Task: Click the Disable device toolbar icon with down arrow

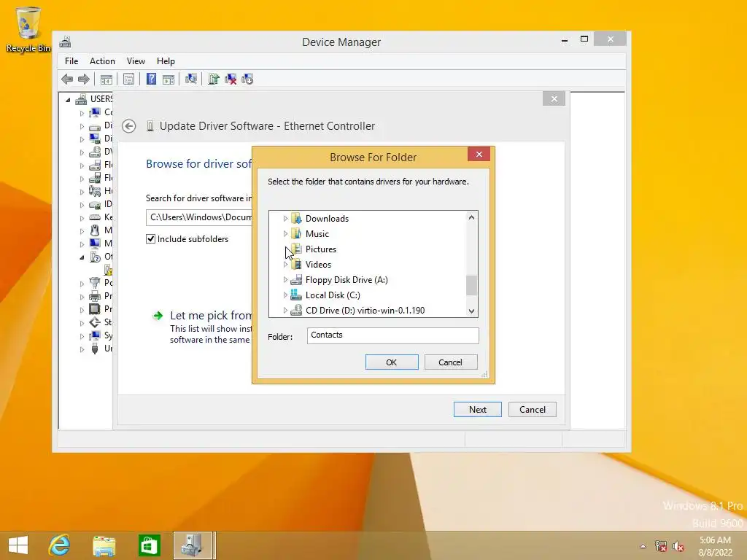Action: pos(247,79)
